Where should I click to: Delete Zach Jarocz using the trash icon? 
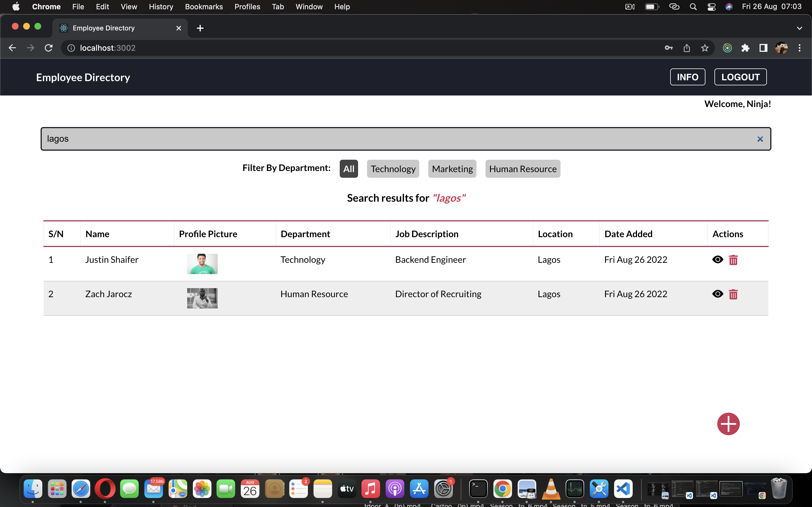(734, 294)
